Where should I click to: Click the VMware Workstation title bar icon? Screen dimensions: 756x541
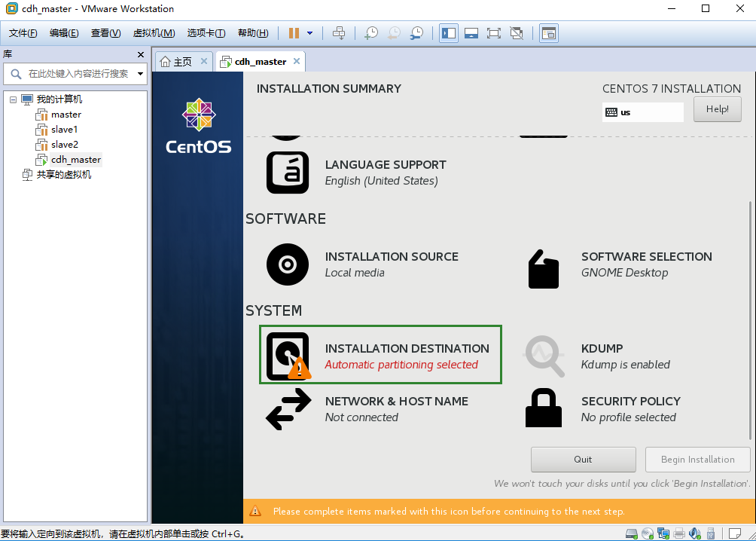point(11,8)
